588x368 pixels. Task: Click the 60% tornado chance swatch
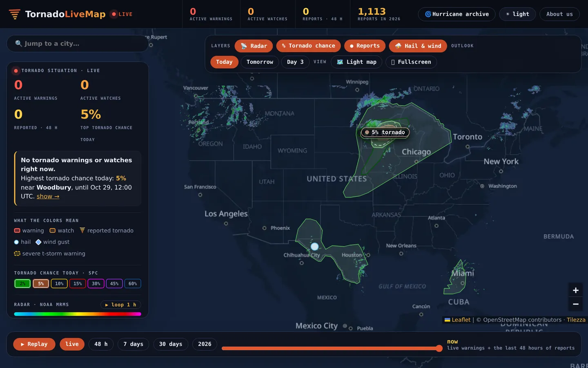[133, 283]
